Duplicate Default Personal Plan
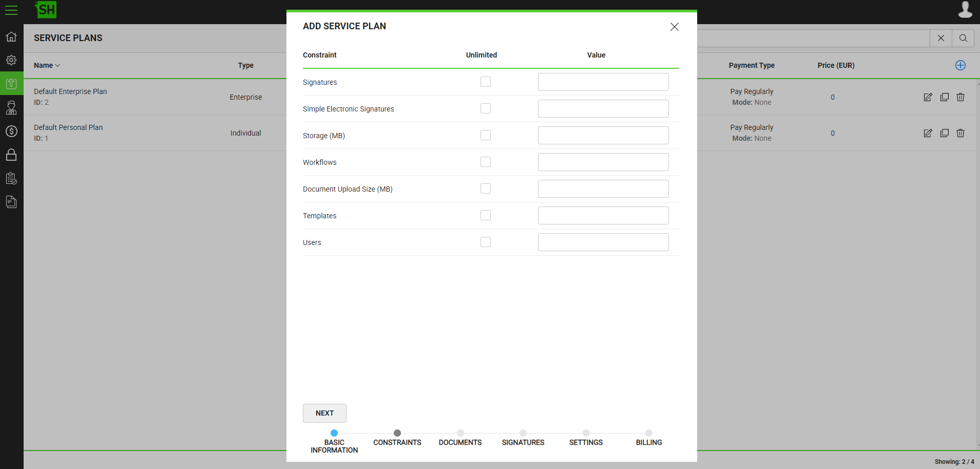Image resolution: width=980 pixels, height=469 pixels. [x=944, y=133]
